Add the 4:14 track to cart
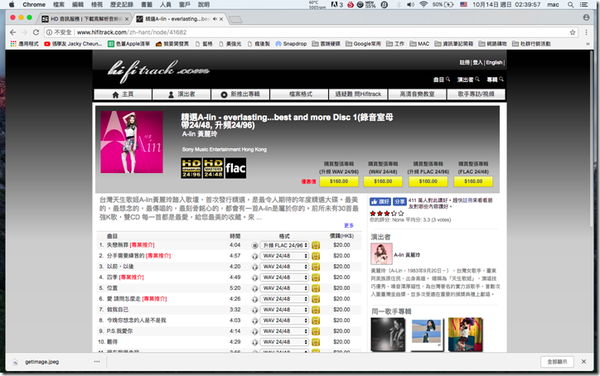600x376 pixels. [x=316, y=331]
